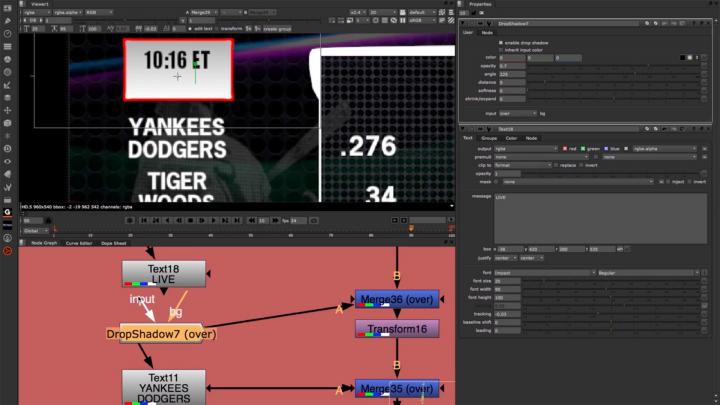
Task: Enable drop shadow checkbox
Action: pyautogui.click(x=501, y=43)
